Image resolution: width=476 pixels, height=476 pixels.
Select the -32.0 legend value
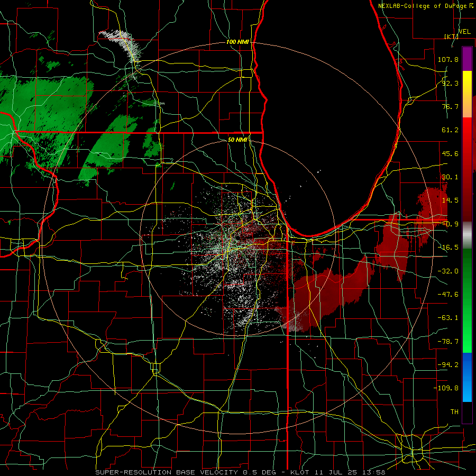[448, 271]
